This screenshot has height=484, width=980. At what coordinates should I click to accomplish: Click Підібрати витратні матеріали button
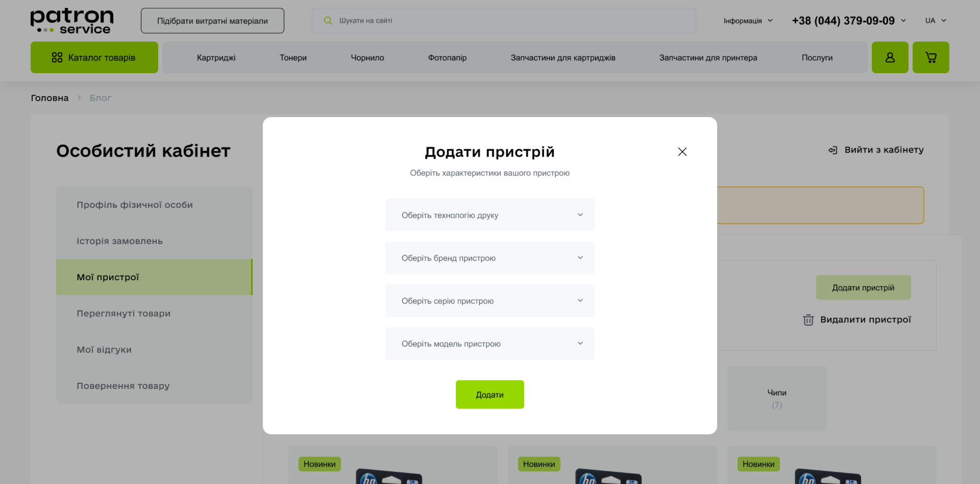coord(212,21)
